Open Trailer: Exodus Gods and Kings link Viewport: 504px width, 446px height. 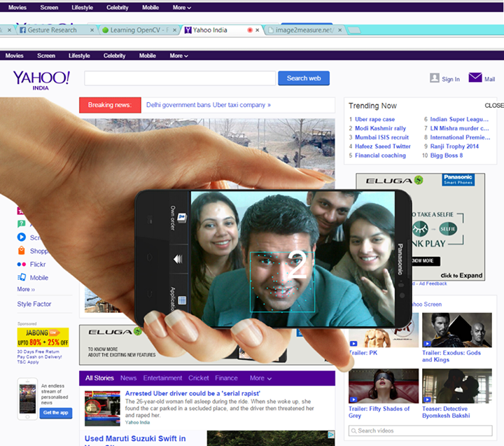451,356
